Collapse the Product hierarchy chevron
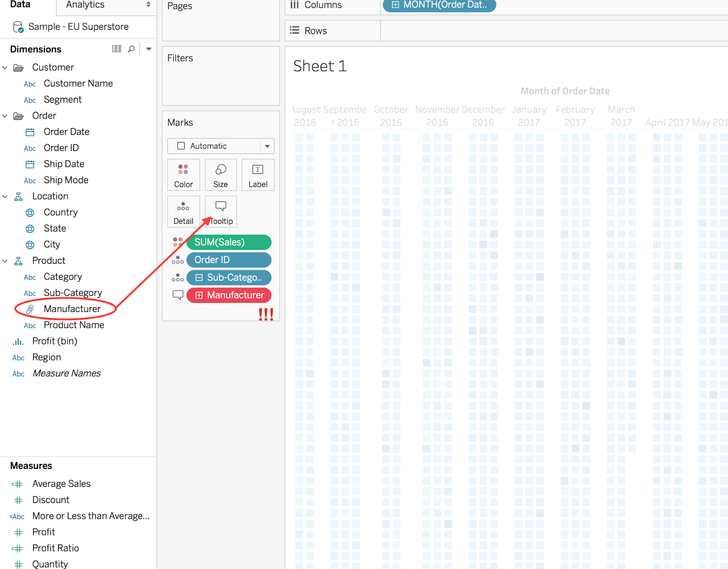 point(5,261)
